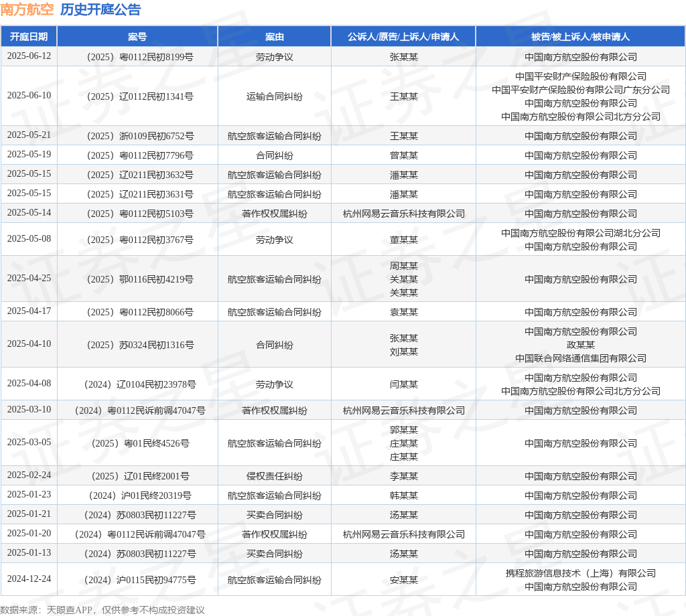
Task: Click the 运输合同纠纷 cause cell
Action: 274,96
